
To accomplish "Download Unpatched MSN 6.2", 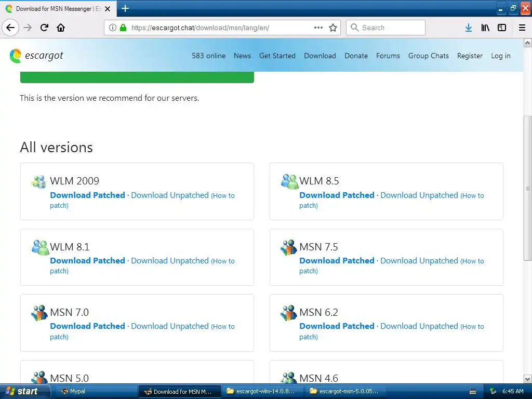I will tap(419, 326).
